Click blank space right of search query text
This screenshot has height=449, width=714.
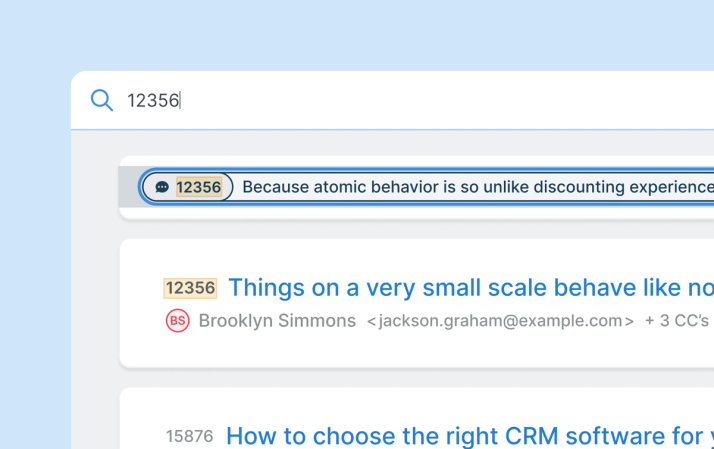tap(446, 100)
